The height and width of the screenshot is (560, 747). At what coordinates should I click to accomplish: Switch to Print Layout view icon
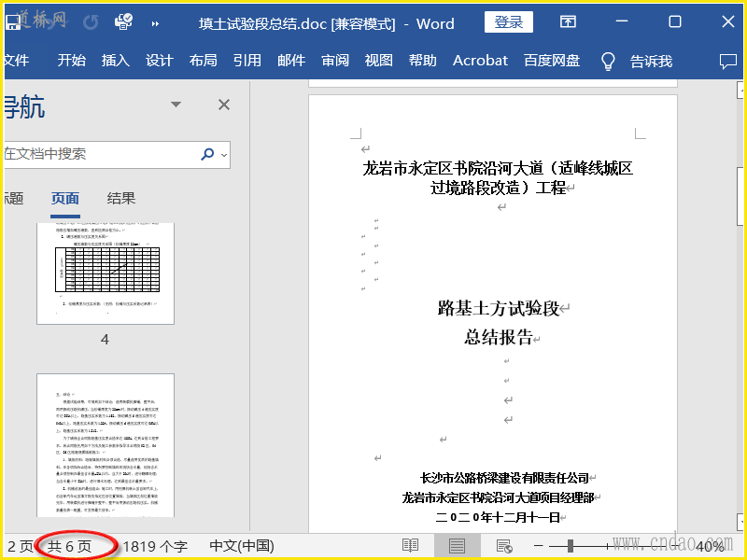(457, 546)
